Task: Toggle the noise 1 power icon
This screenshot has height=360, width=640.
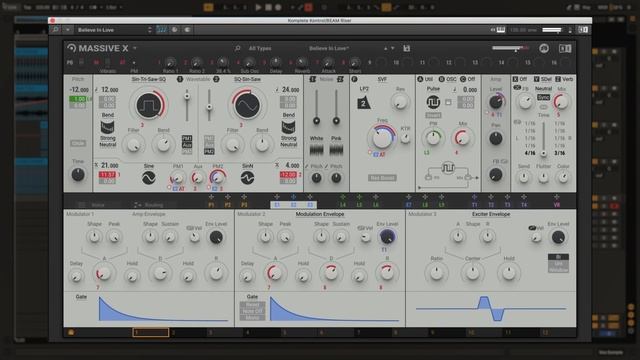Action: pyautogui.click(x=313, y=79)
